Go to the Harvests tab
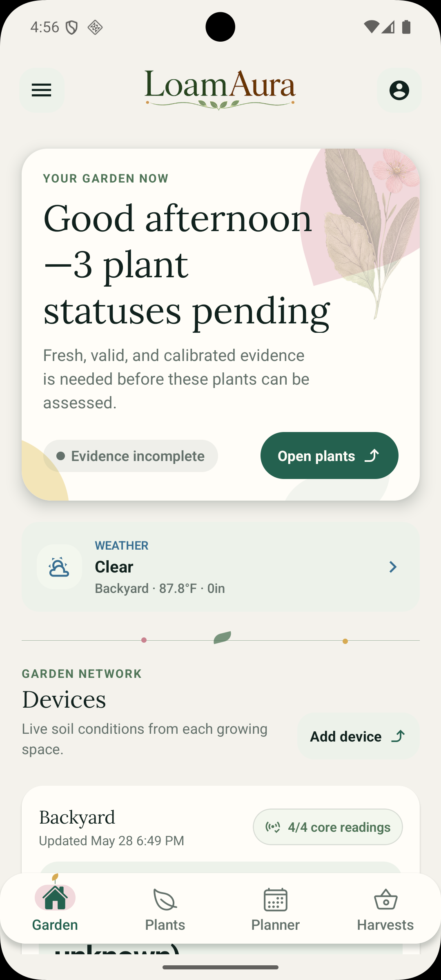Screen dimensions: 441x980 [385, 909]
